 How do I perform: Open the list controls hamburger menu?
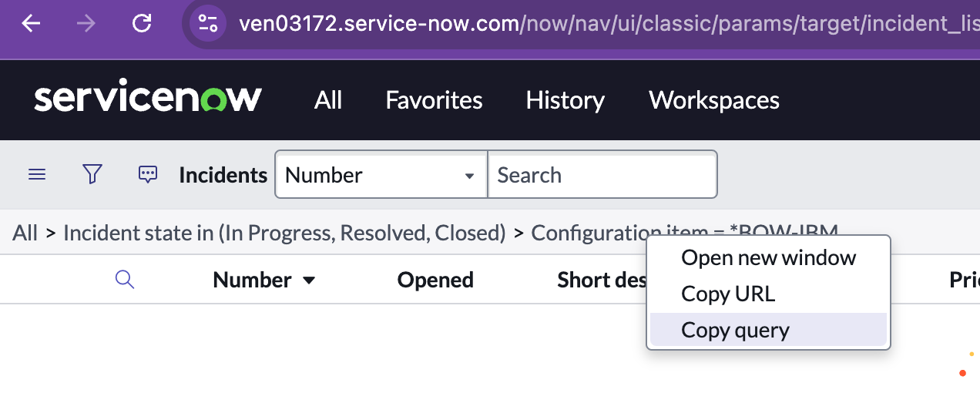[x=37, y=175]
